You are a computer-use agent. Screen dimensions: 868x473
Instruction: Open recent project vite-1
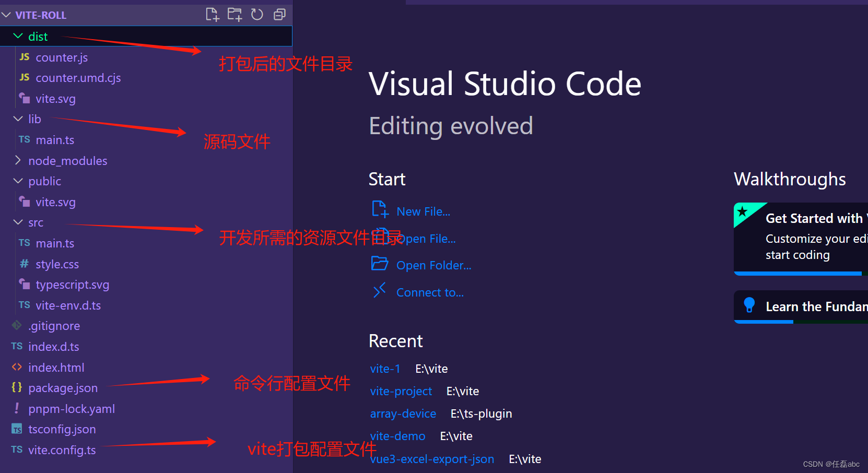tap(385, 369)
